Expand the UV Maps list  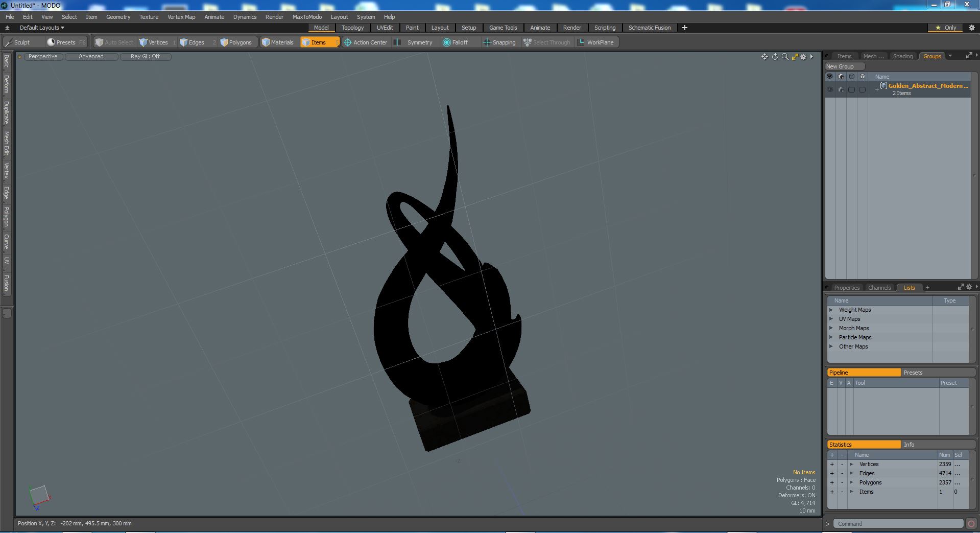[831, 319]
